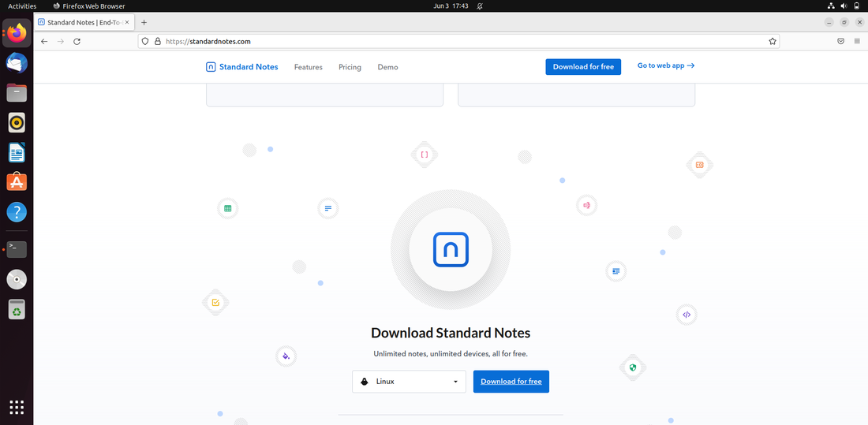The height and width of the screenshot is (425, 868).
Task: Click the padlock site security icon
Action: coord(157,42)
